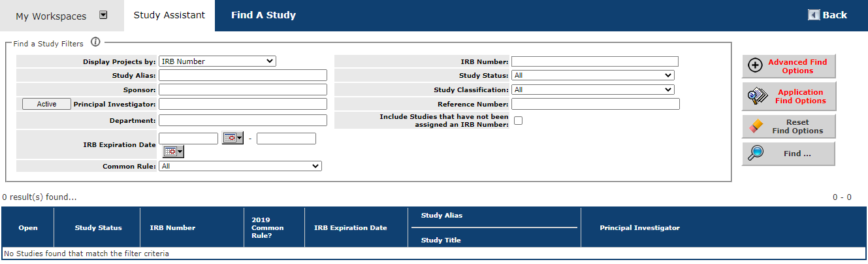Open the end date calendar picker icon
This screenshot has width=868, height=264.
[174, 152]
